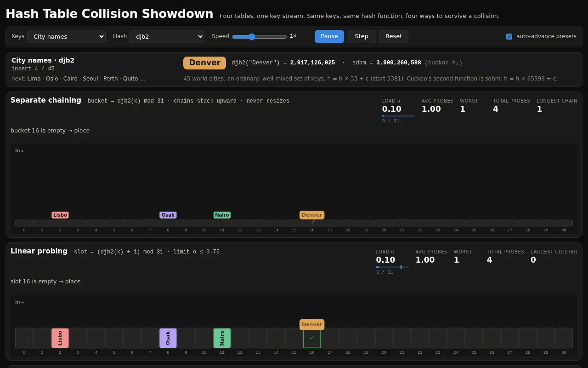Click the Linear probing load progress bar
Image resolution: width=588 pixels, height=368 pixels.
(x=392, y=267)
